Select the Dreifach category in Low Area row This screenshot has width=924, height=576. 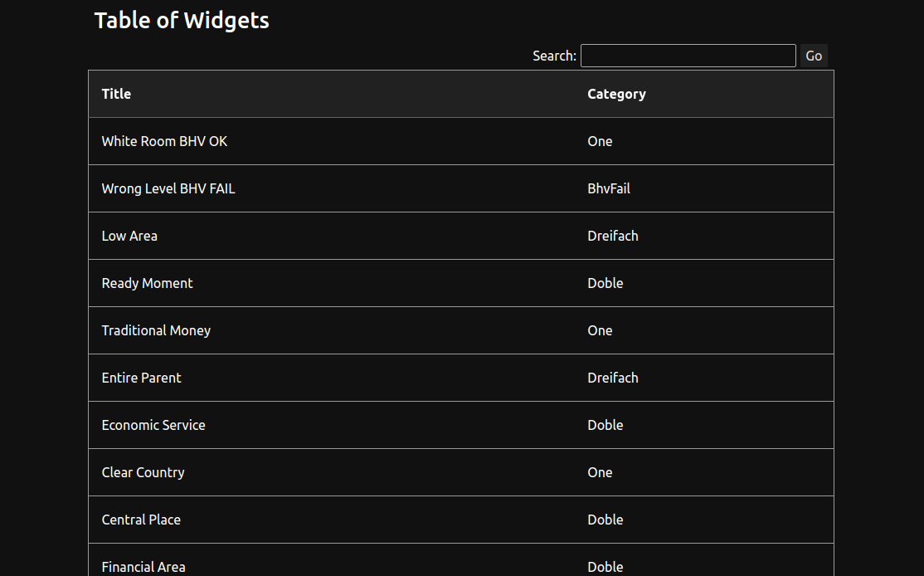[613, 236]
